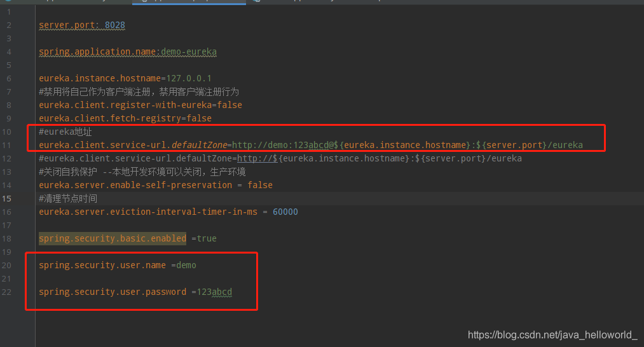Image resolution: width=644 pixels, height=347 pixels.
Task: Click line number 22 in the gutter
Action: (6, 292)
